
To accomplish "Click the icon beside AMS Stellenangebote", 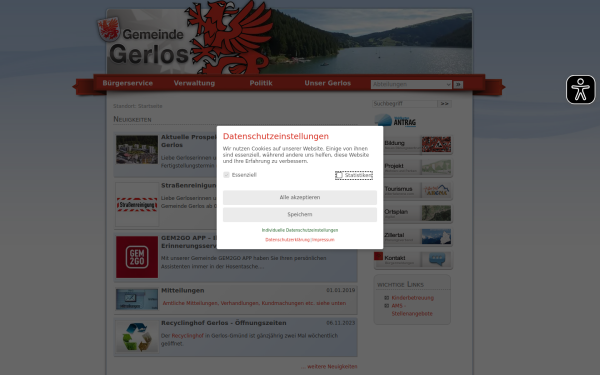I will (386, 306).
